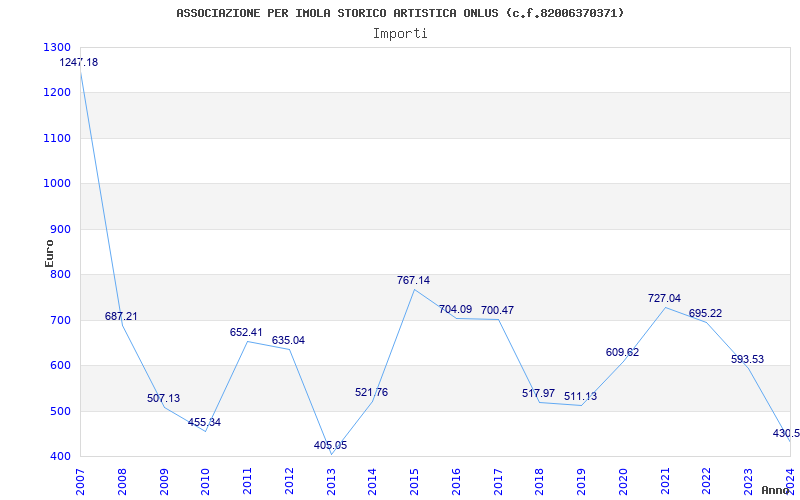Click the 2016 year label
The image size is (800, 500).
pos(456,482)
